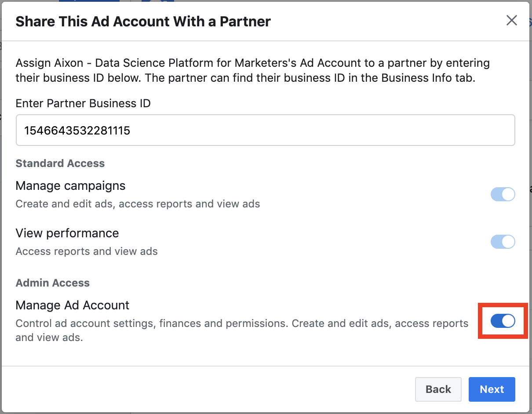Click the "Manage campaigns" label text
The width and height of the screenshot is (532, 414).
[x=70, y=186]
